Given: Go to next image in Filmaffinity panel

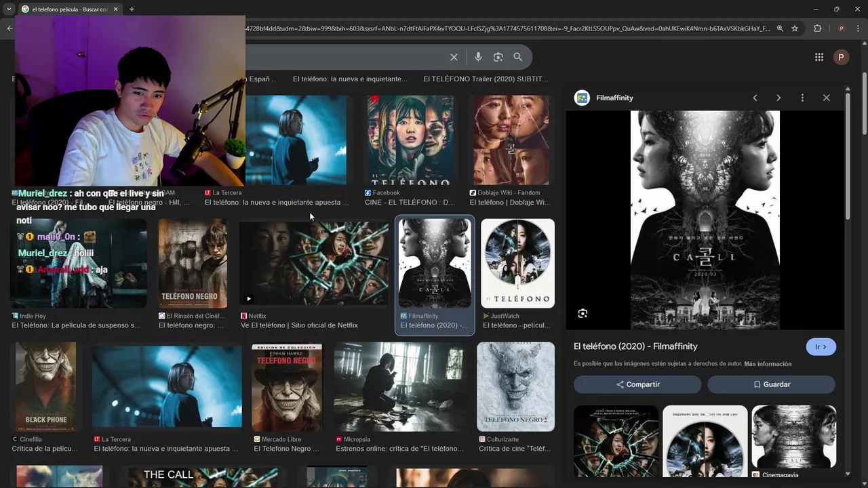Looking at the screenshot, I should (x=778, y=98).
